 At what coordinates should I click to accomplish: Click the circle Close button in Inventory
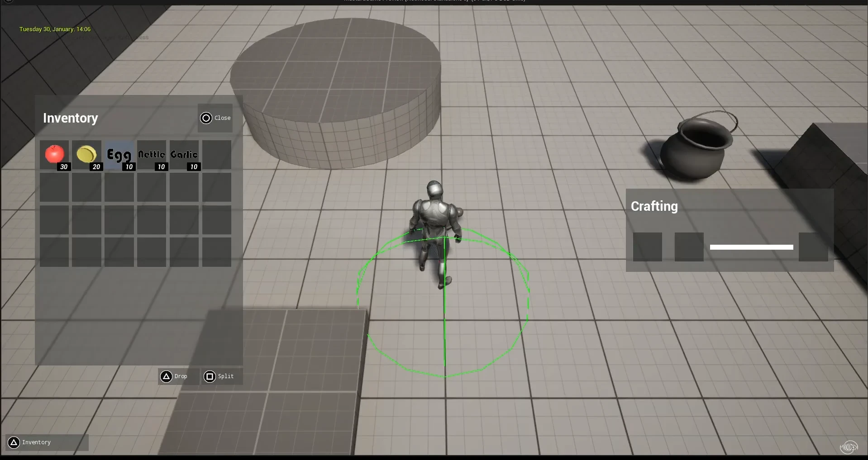tap(215, 118)
